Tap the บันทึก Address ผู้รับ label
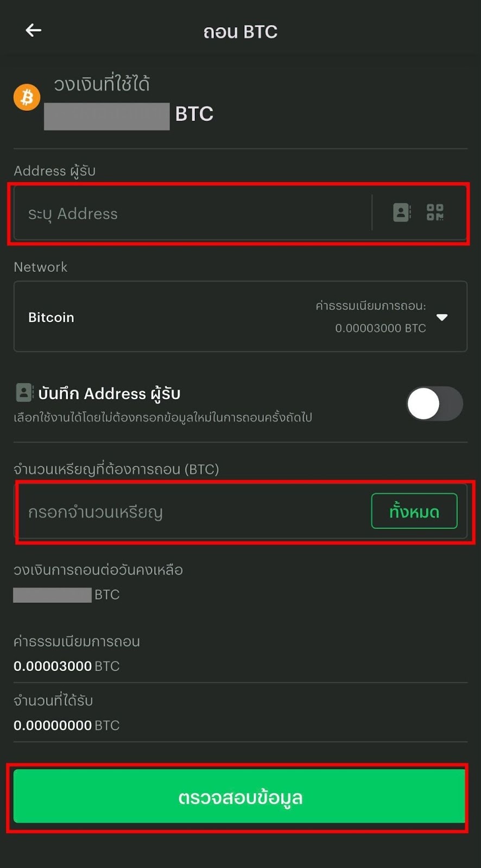 tap(109, 393)
